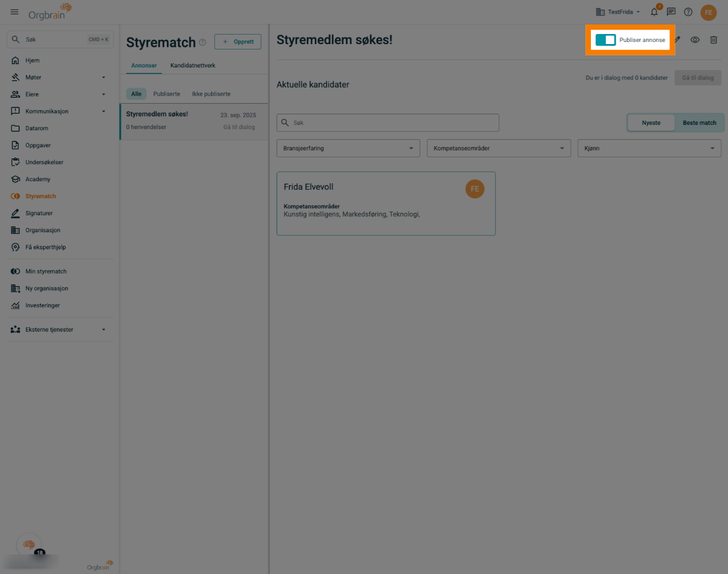The image size is (728, 574).
Task: Switch to the Kandidatnettverk tab
Action: (193, 65)
